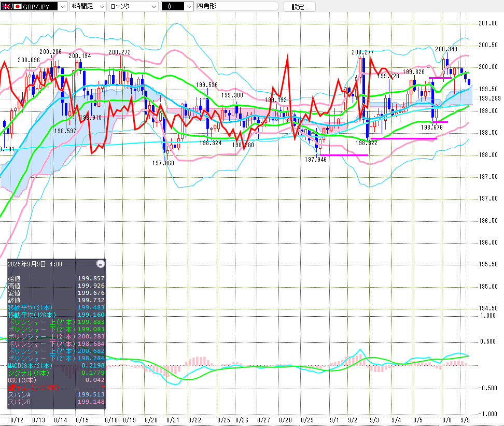Click the スパンA value 199.513
504x426 pixels.
(91, 394)
